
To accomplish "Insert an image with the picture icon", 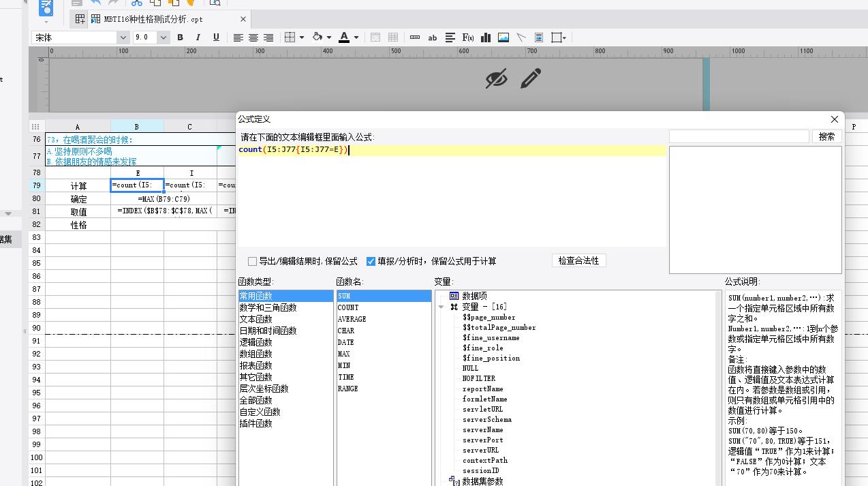I will (x=503, y=37).
